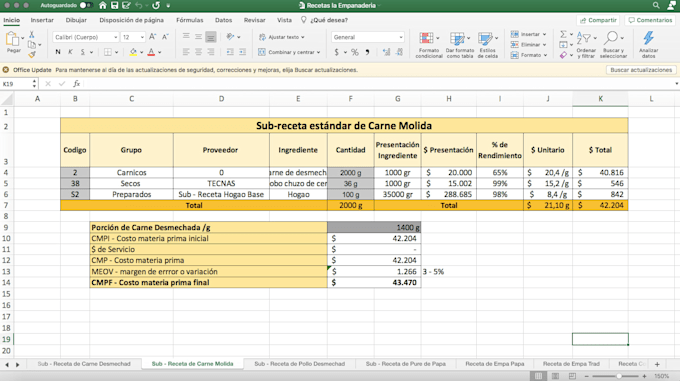The image size is (680, 381).
Task: Click the font color A swatch
Action: (x=151, y=52)
